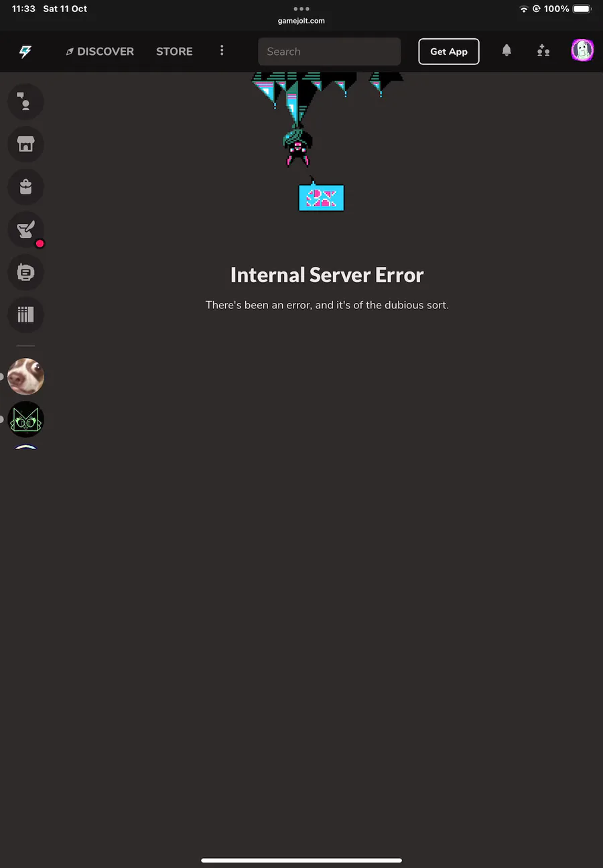This screenshot has height=868, width=603.
Task: Open the green cat community avatar
Action: (25, 420)
